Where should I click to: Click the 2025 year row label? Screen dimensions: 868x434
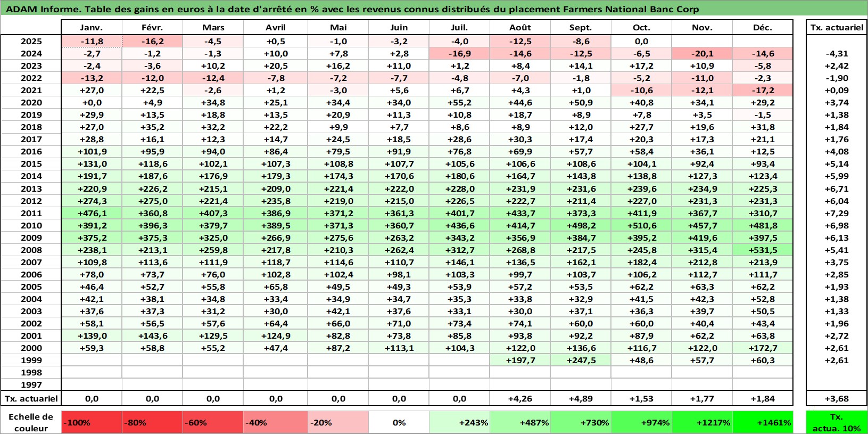tap(31, 41)
